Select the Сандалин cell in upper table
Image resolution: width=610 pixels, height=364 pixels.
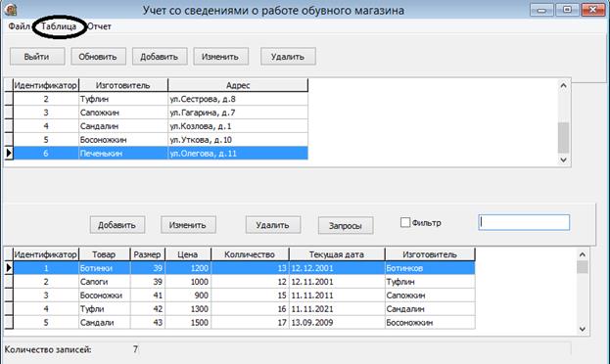click(123, 126)
